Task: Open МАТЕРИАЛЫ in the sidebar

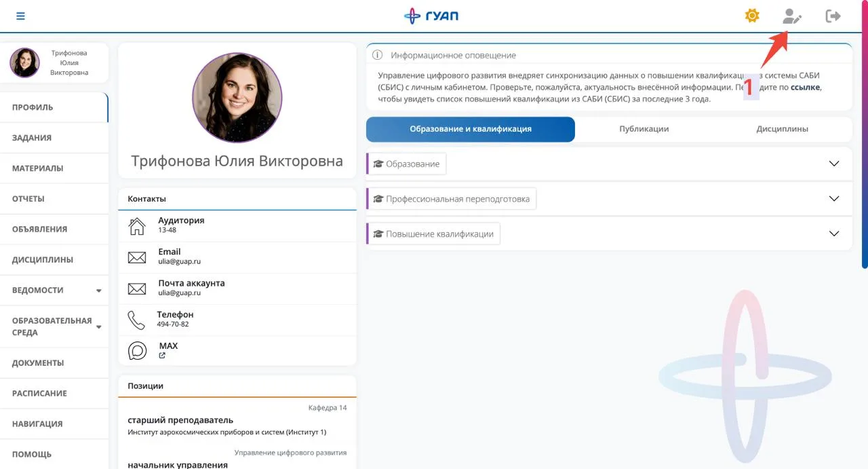Action: [x=54, y=168]
